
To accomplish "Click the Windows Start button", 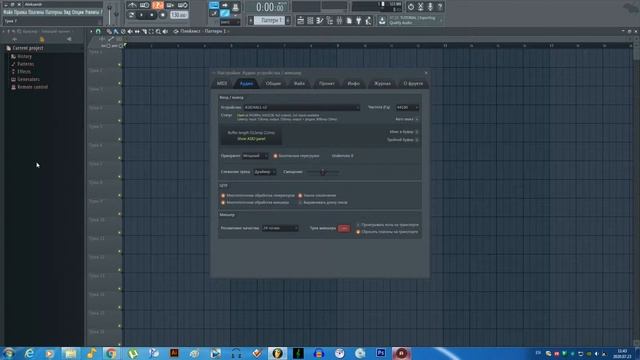I will tap(9, 353).
